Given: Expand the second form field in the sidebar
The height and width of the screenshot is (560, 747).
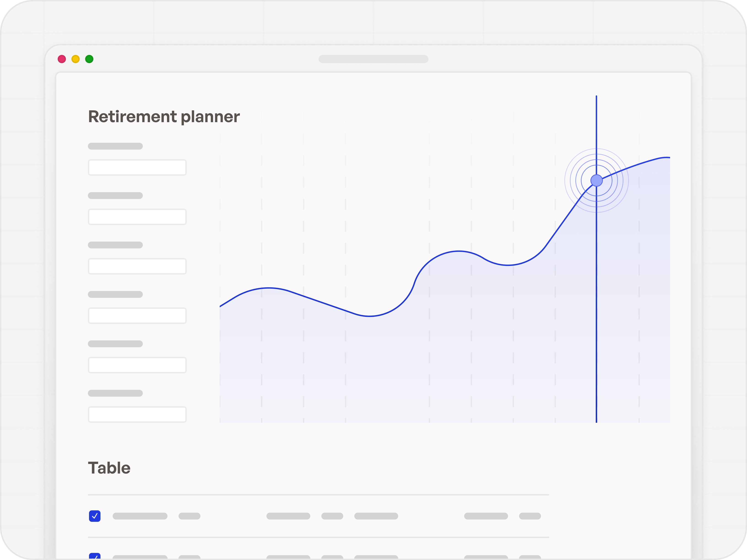Looking at the screenshot, I should (x=137, y=217).
